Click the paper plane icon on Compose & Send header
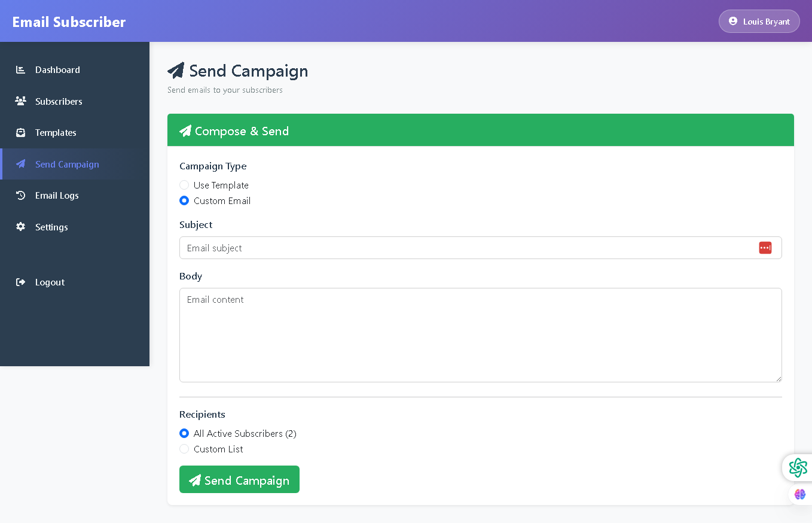 185,130
